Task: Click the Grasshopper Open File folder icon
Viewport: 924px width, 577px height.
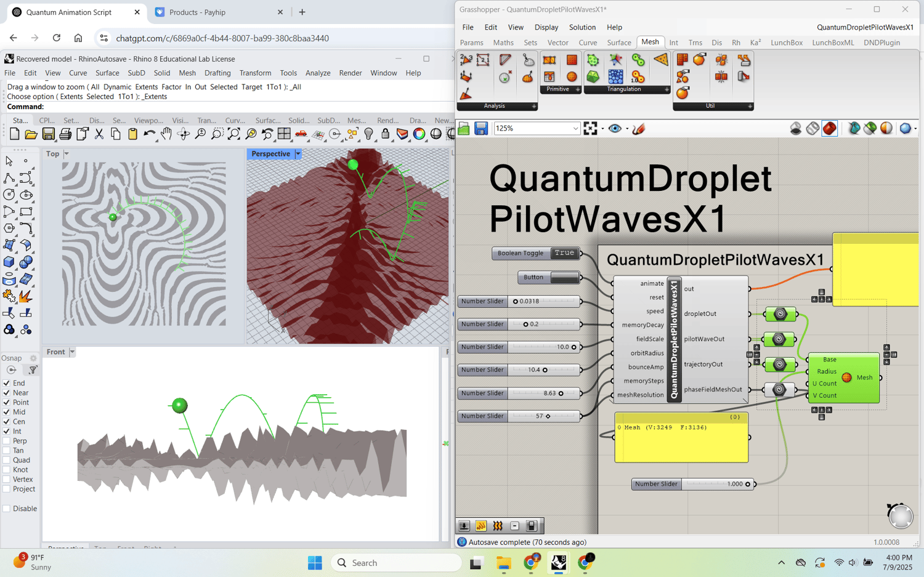Action: (464, 128)
